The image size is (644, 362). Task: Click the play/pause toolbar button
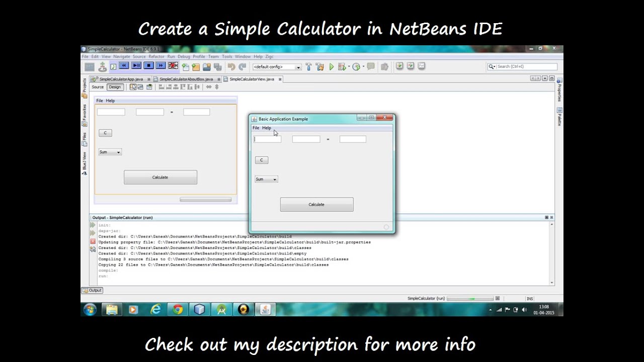pos(136,66)
